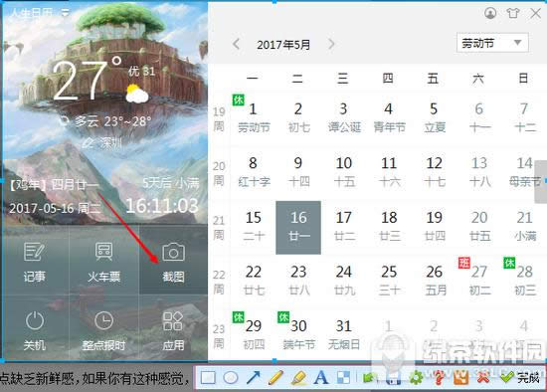Cancel screenshot with red X icon
Viewport: 547px width, 392px height.
point(483,378)
